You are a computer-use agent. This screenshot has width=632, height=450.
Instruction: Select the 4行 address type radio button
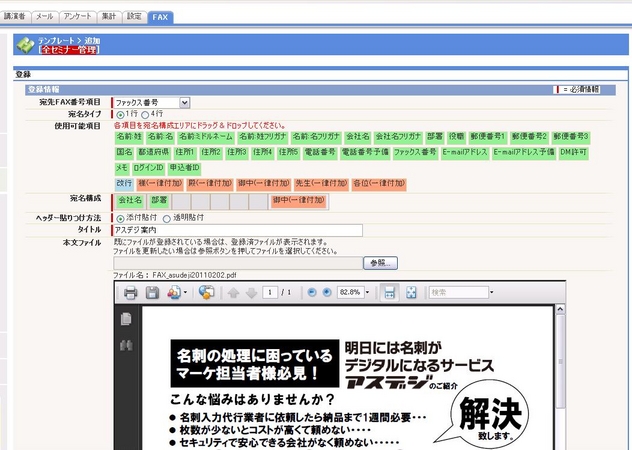click(145, 115)
